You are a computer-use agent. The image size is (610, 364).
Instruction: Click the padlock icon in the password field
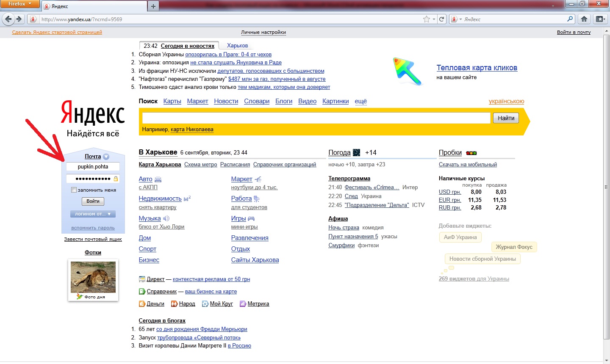(116, 179)
